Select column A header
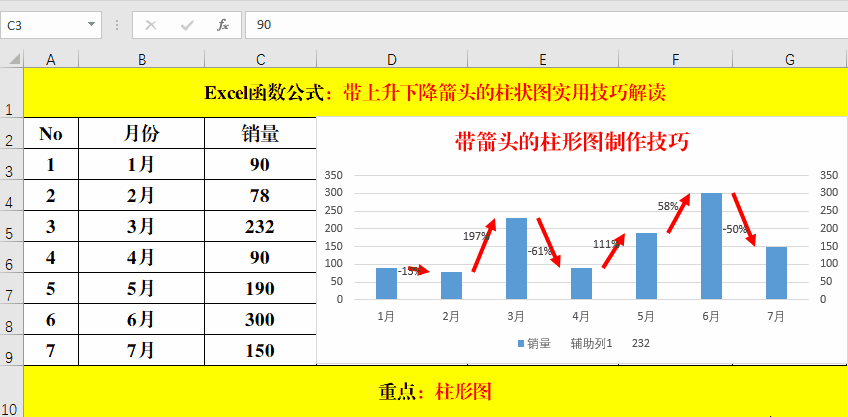 point(51,59)
